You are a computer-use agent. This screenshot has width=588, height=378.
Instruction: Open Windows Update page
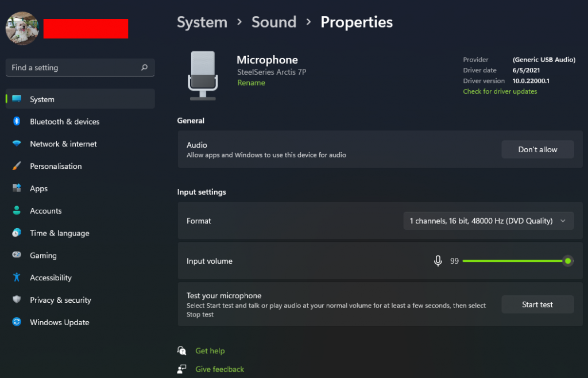click(x=80, y=322)
